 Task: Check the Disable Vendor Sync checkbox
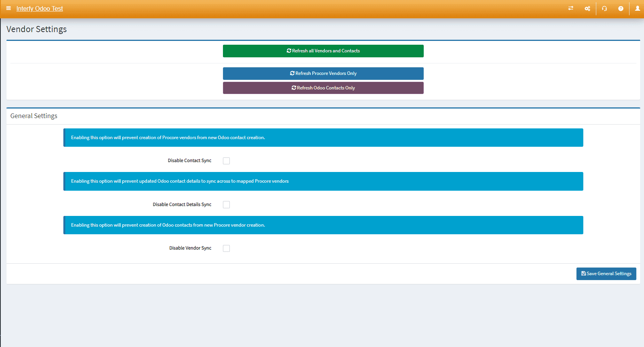[226, 248]
